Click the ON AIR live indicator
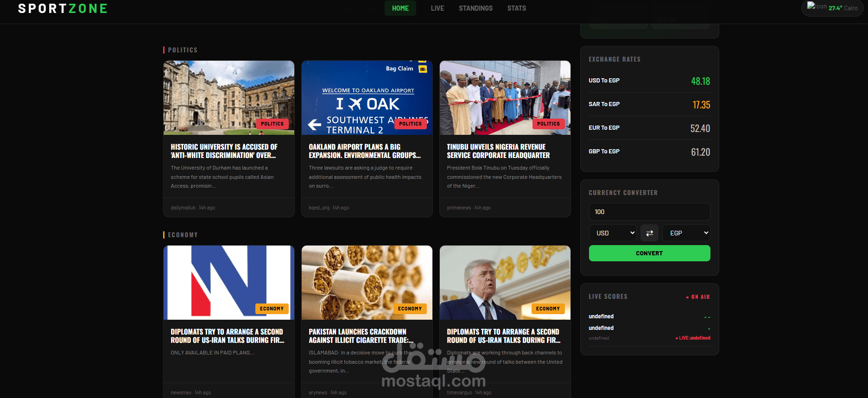 698,297
